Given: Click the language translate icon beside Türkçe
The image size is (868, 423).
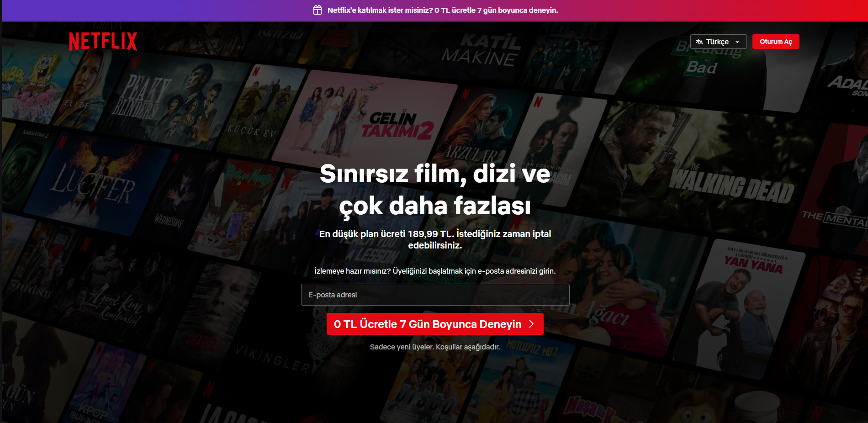Looking at the screenshot, I should point(699,42).
